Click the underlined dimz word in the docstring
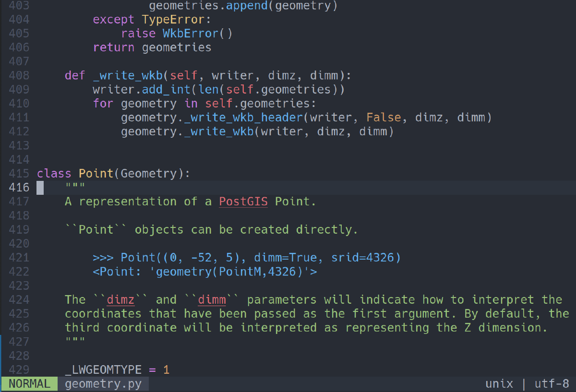 (x=121, y=300)
